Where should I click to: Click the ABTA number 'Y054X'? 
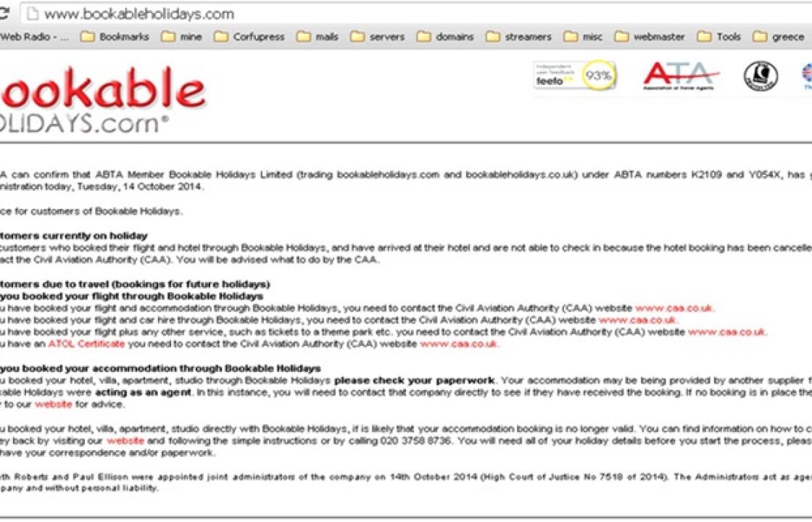click(x=764, y=175)
